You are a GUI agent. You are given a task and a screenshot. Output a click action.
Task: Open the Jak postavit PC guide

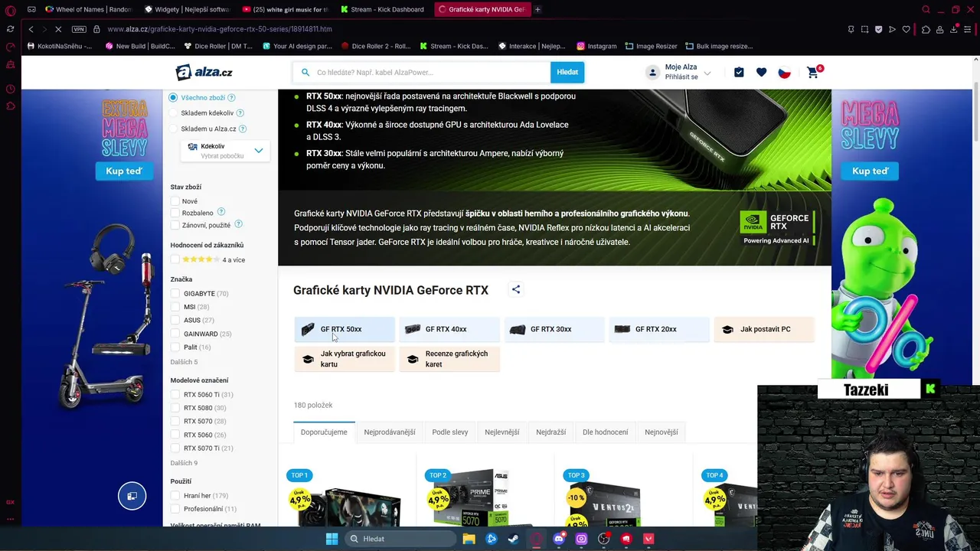click(x=764, y=329)
